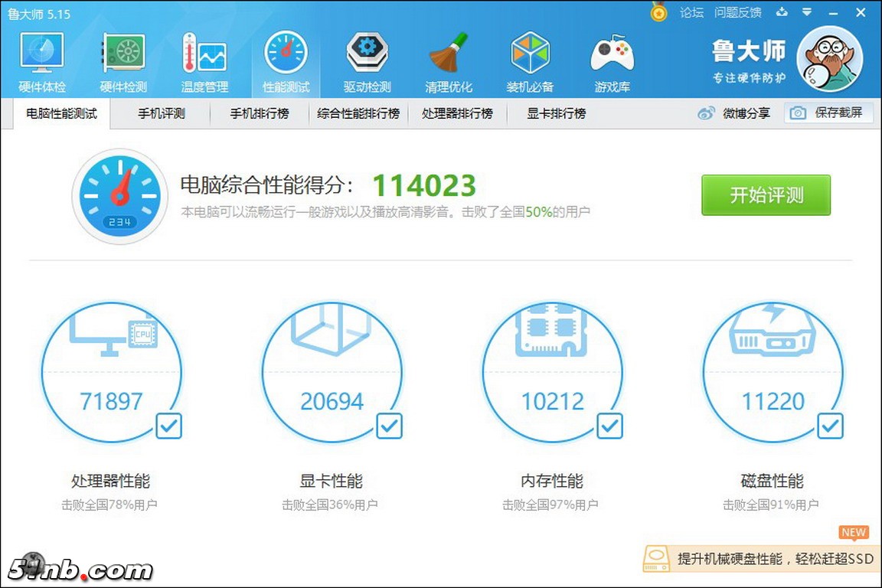Open the 游戏库 game library
882x588 pixels.
612,57
